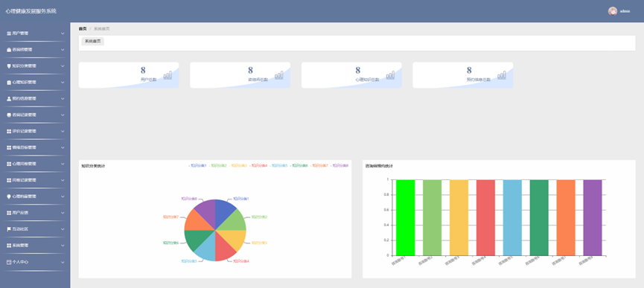Click the 系统管理 grid icon
Image resolution: width=644 pixels, height=288 pixels.
point(9,246)
